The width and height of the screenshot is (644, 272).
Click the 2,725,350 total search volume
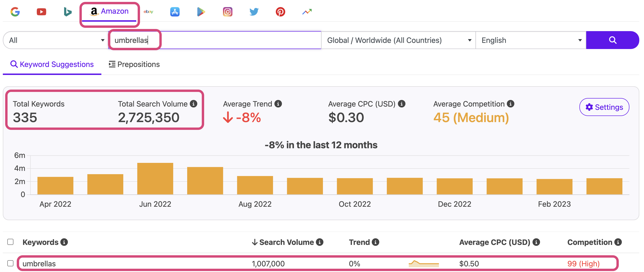(x=149, y=118)
